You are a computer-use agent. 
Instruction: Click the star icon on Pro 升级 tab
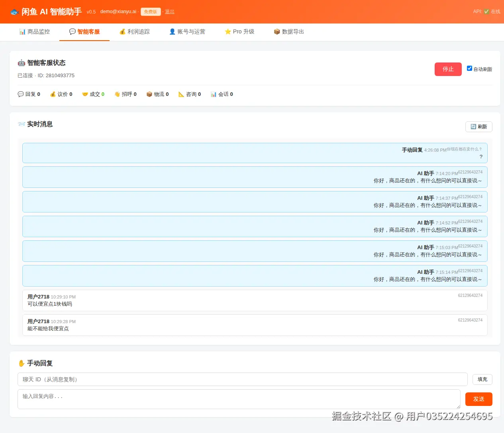pyautogui.click(x=228, y=32)
